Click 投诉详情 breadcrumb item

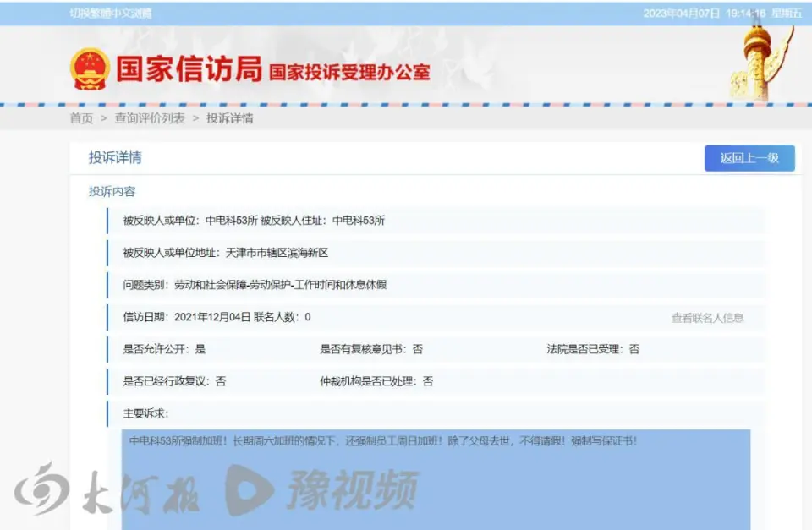[x=230, y=118]
